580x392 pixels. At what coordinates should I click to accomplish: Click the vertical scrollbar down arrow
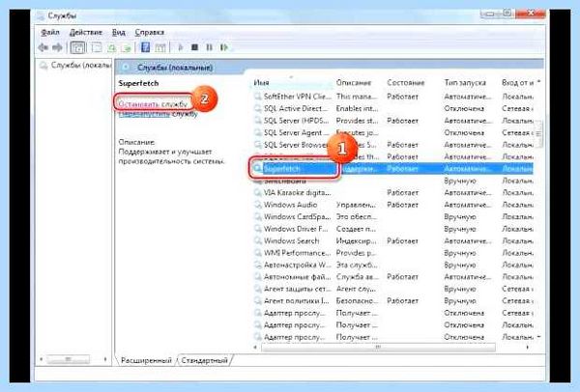[538, 337]
